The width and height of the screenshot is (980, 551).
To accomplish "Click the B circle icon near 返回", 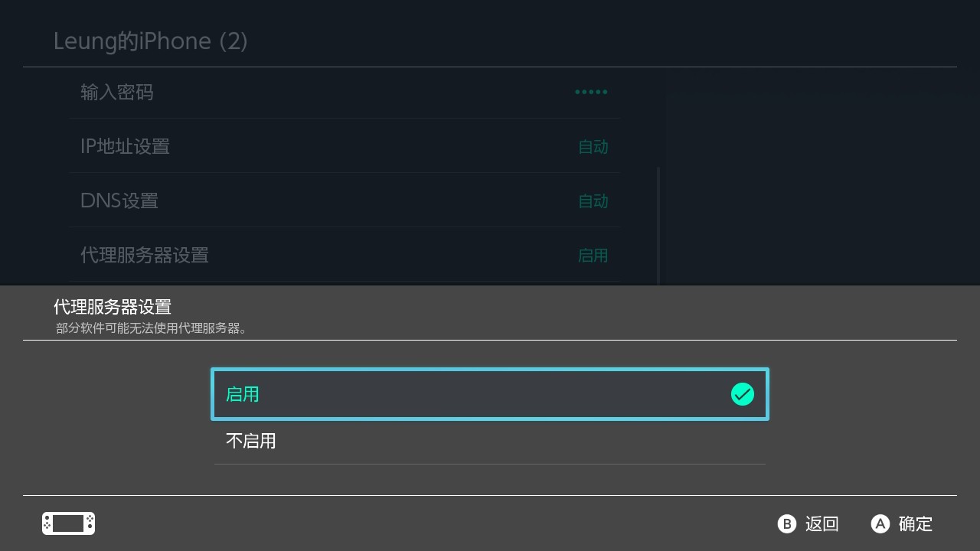I will coord(787,524).
